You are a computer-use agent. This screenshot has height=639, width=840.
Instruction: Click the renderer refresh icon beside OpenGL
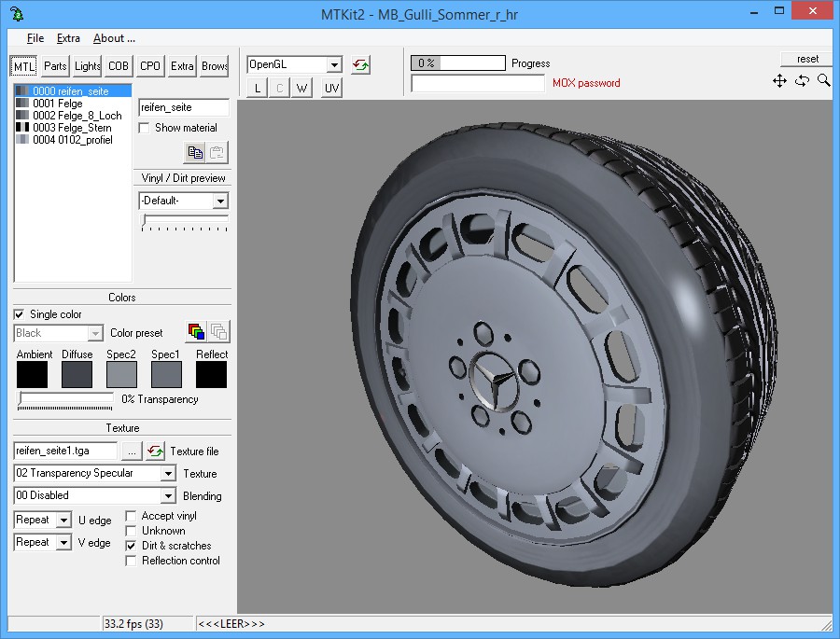coord(360,64)
